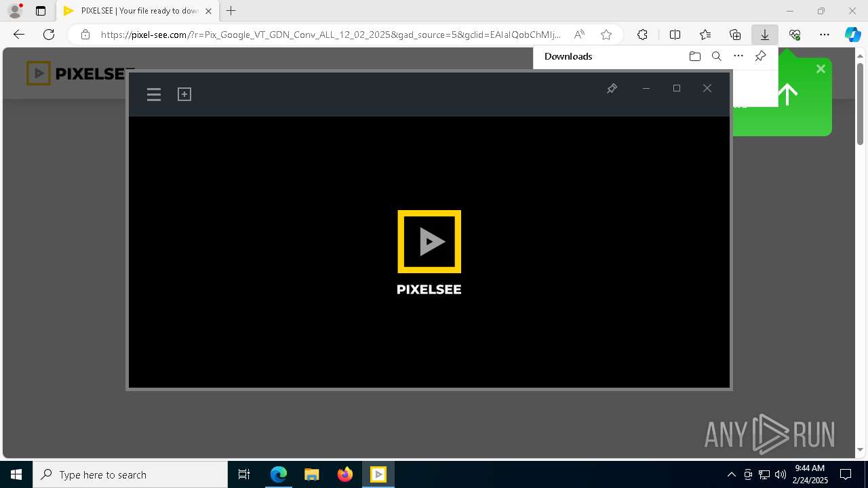
Task: Open volume control in system tray
Action: (x=780, y=474)
